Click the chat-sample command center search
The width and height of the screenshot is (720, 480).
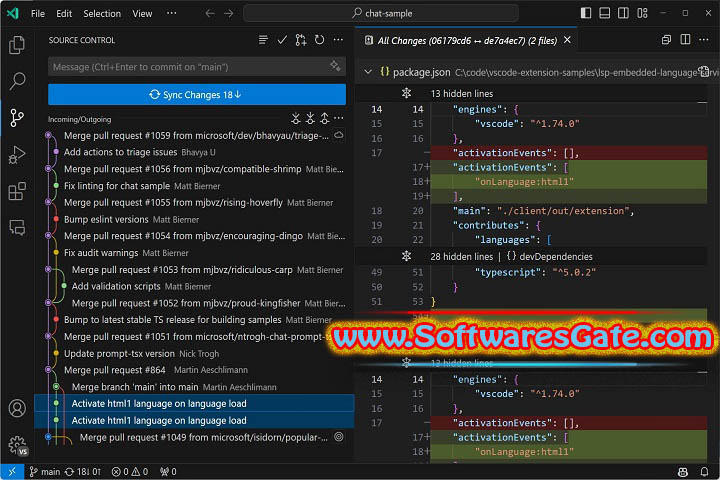(x=381, y=13)
